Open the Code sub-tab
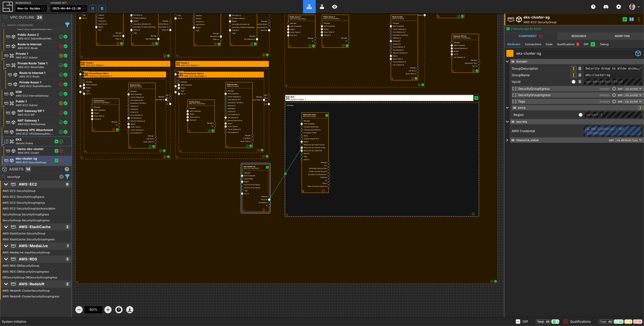644x326 pixels. tap(549, 44)
